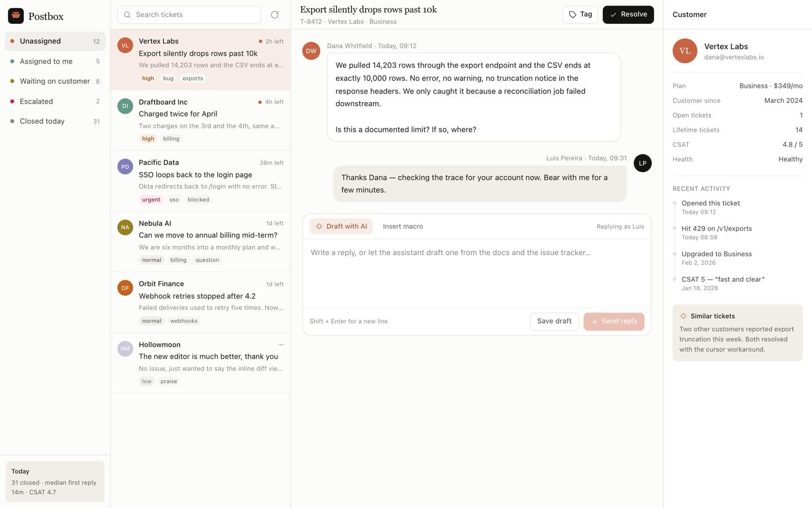Click the DI avatar for Draftboard Inc
This screenshot has width=812, height=508.
coord(125,106)
